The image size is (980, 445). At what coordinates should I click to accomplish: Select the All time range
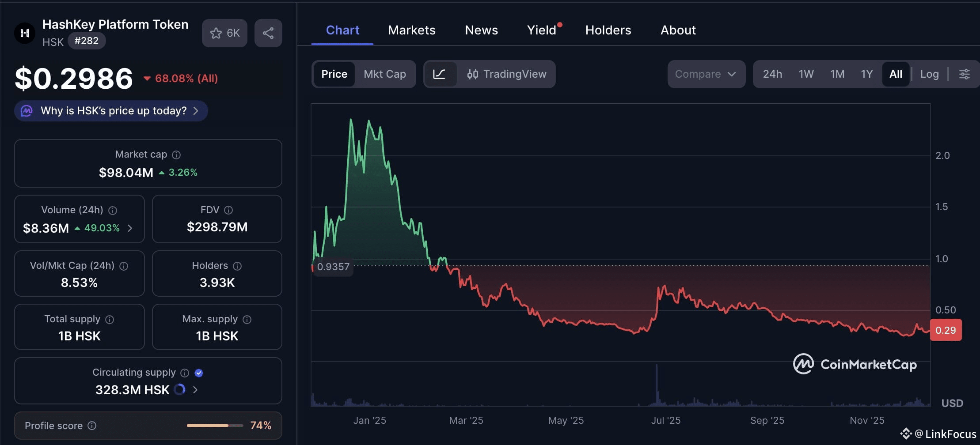tap(896, 74)
